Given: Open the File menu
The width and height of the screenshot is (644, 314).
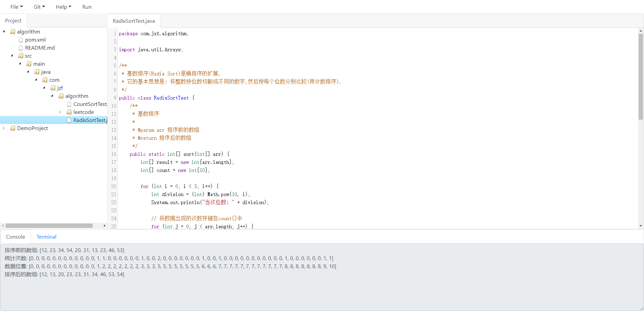Looking at the screenshot, I should [x=16, y=7].
